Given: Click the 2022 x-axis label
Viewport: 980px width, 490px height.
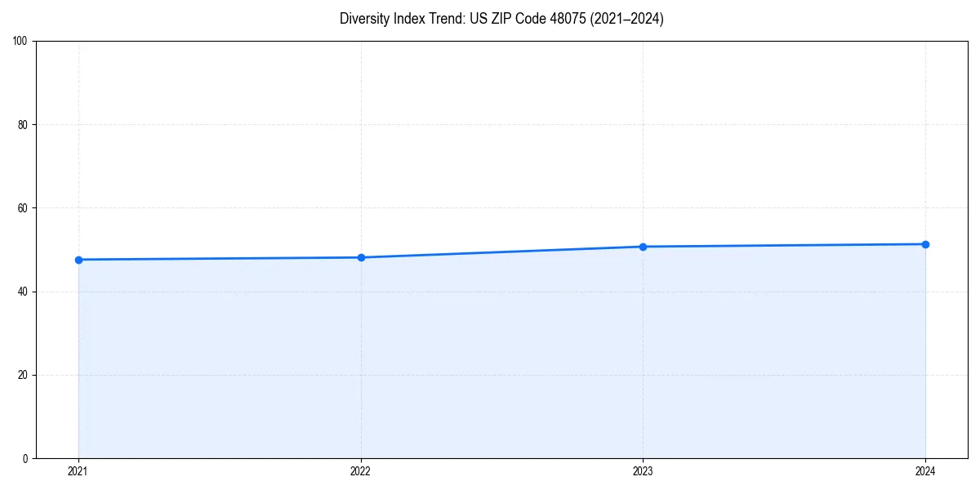Looking at the screenshot, I should 360,470.
